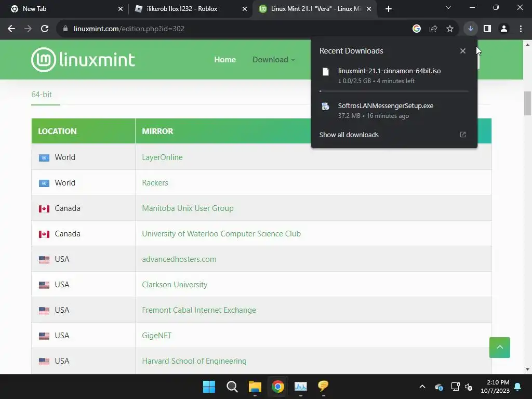Click the share page icon
Image resolution: width=532 pixels, height=399 pixels.
tap(433, 29)
